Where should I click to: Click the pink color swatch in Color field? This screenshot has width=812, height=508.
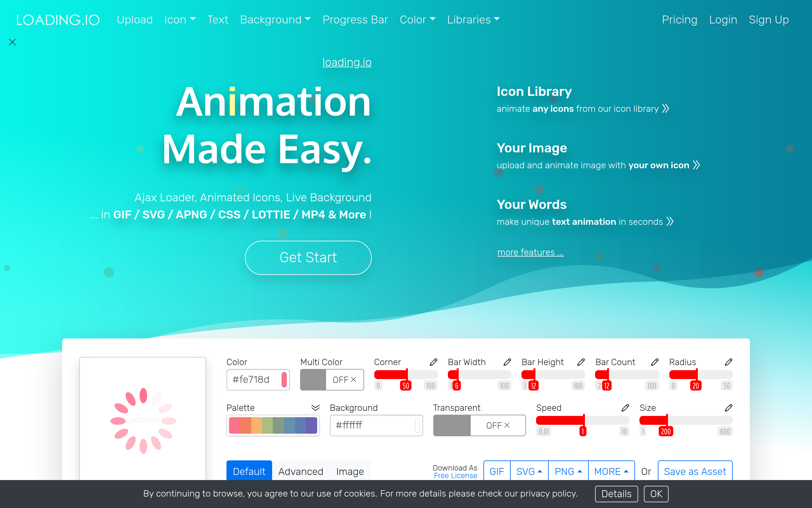[x=284, y=380]
